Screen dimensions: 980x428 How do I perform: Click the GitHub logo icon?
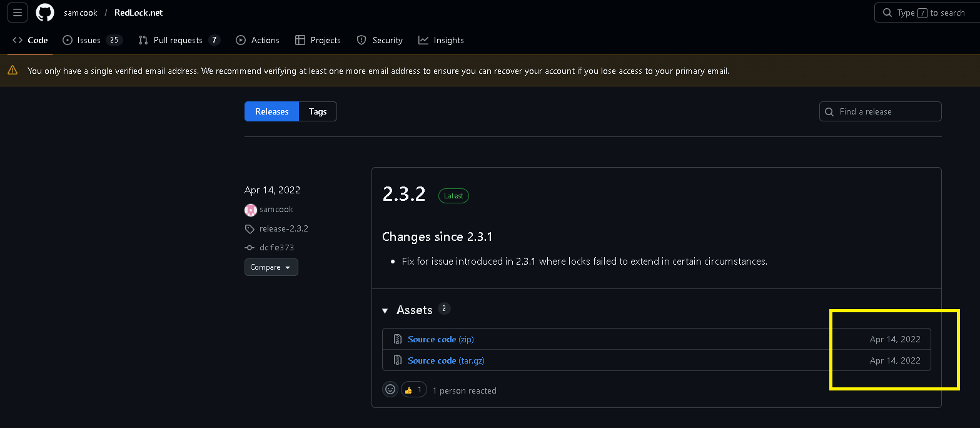45,13
